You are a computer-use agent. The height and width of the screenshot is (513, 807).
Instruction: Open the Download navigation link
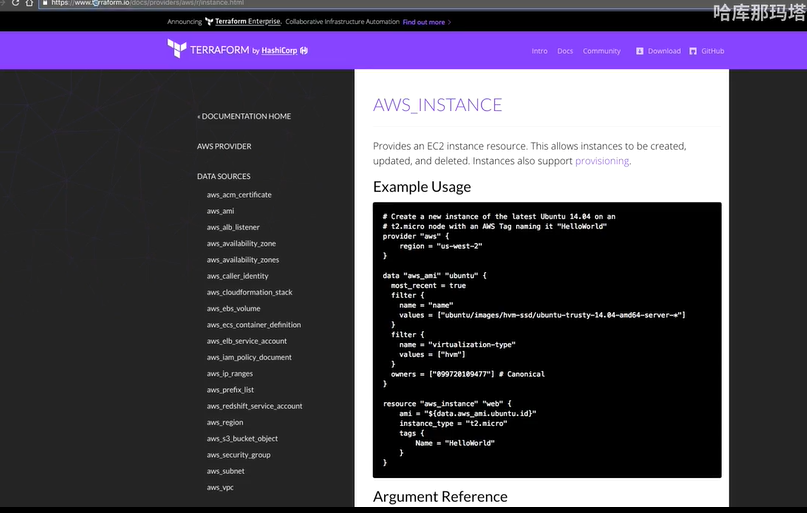click(x=664, y=51)
